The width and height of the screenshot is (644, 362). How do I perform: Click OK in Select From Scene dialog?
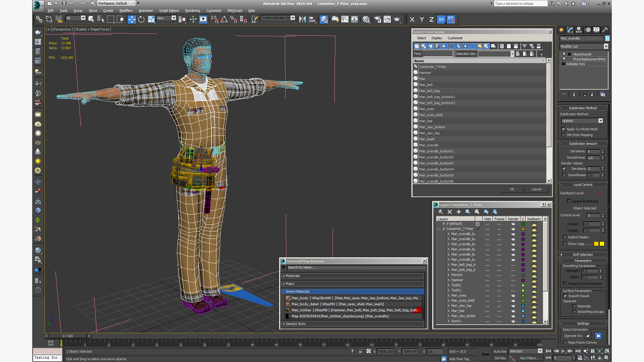pos(512,189)
